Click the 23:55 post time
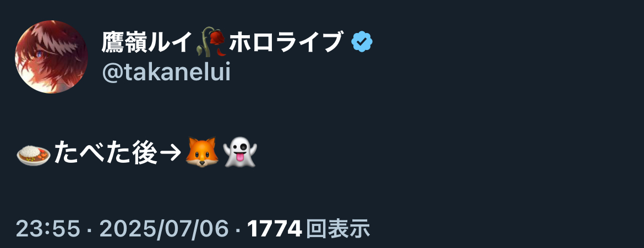Viewport: 644px width, 248px height. 48,229
